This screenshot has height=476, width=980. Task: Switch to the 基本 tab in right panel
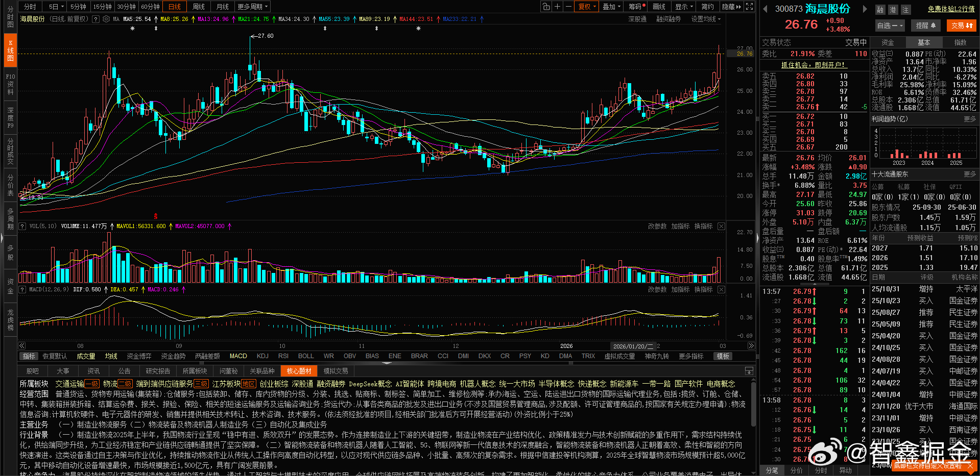[924, 42]
